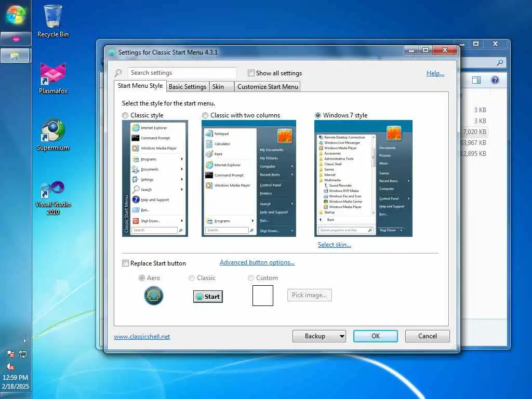
Task: Open Recycle Bin desktop icon
Action: pyautogui.click(x=53, y=21)
